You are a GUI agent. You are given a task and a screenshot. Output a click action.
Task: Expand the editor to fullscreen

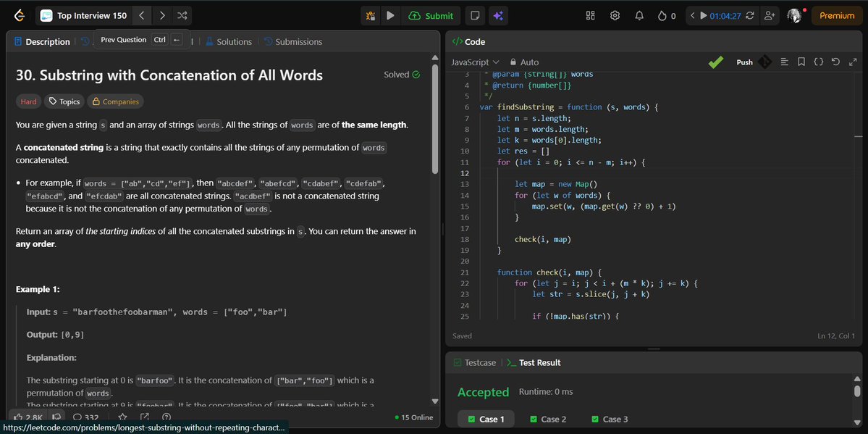853,62
